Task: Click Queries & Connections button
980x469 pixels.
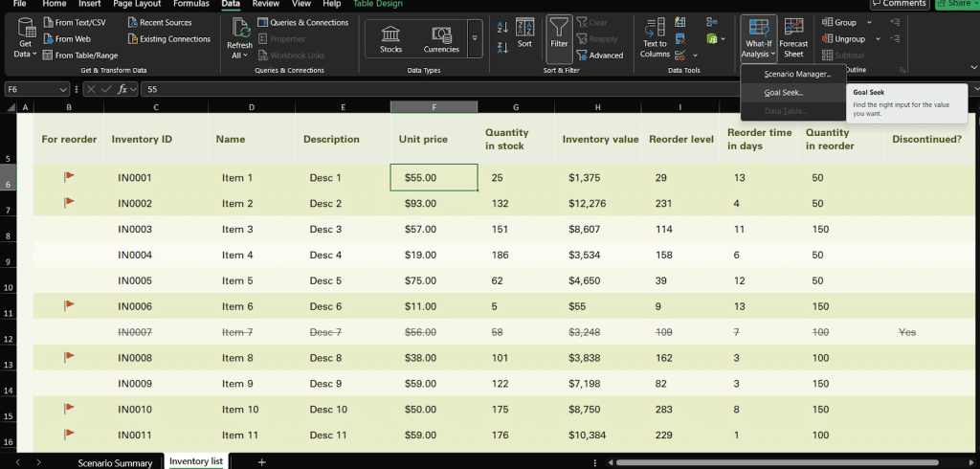Action: click(303, 23)
